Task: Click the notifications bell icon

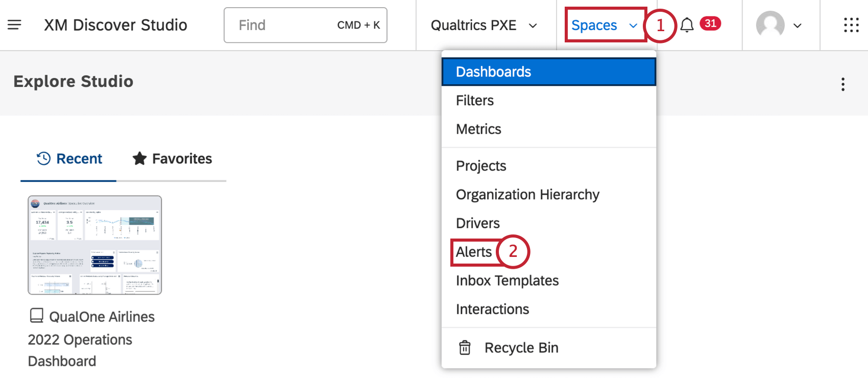Action: tap(687, 25)
